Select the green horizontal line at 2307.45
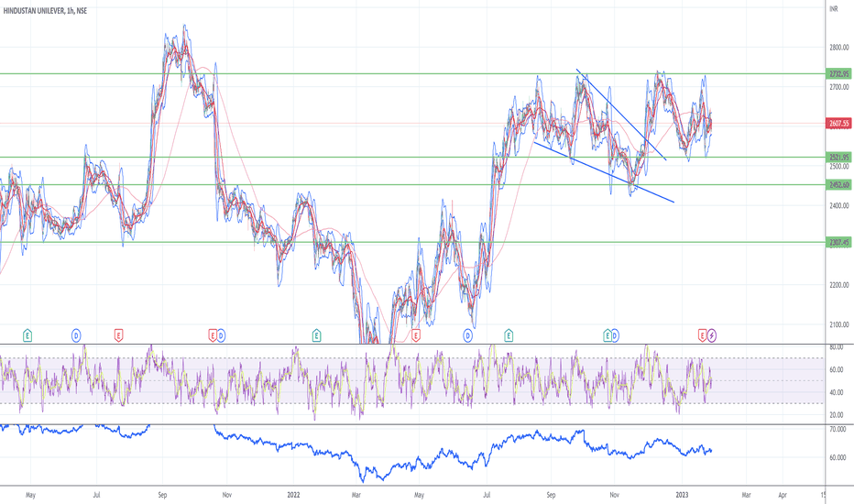The width and height of the screenshot is (854, 504). point(413,243)
